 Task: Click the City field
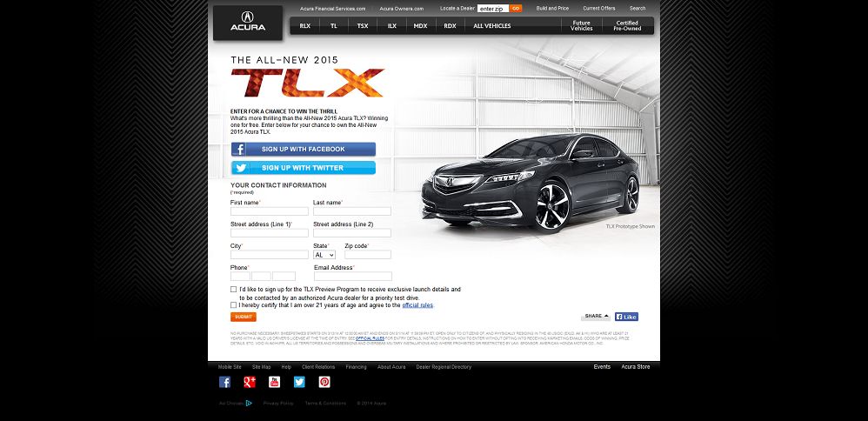(270, 255)
